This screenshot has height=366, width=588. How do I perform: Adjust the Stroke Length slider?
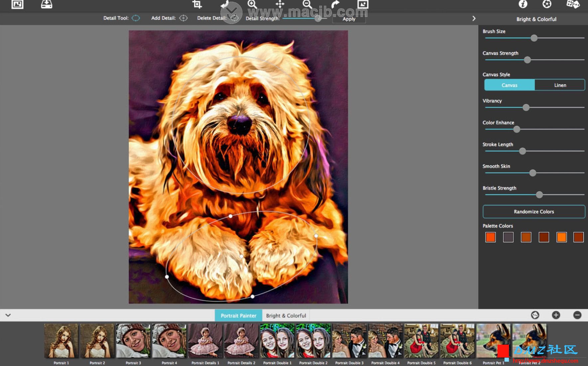coord(522,151)
